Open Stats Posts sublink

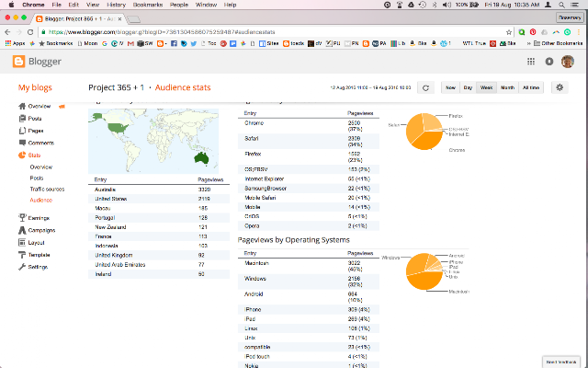[x=37, y=178]
